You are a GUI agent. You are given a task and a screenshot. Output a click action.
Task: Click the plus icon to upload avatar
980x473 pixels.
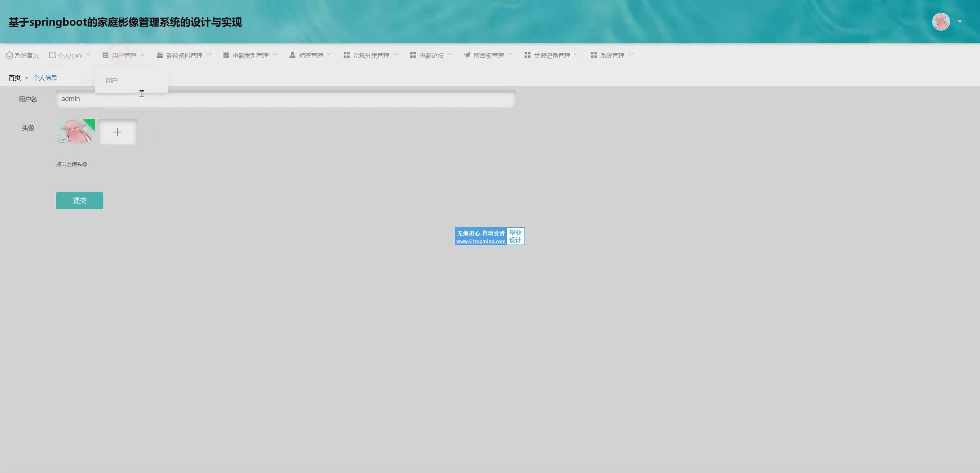(x=118, y=132)
